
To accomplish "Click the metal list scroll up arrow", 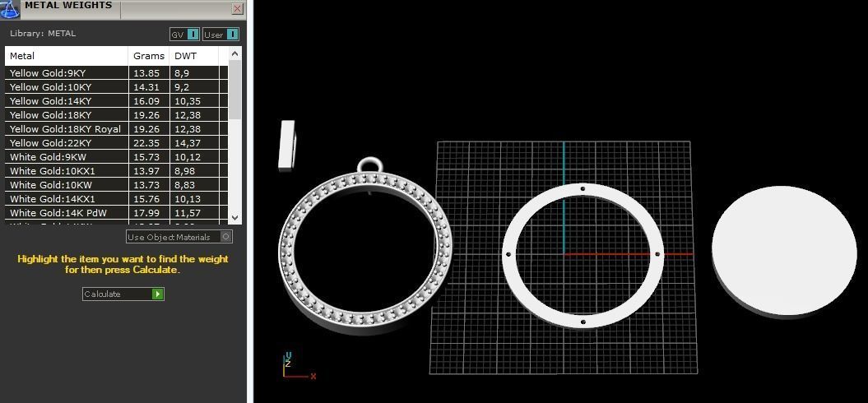I will tap(234, 53).
